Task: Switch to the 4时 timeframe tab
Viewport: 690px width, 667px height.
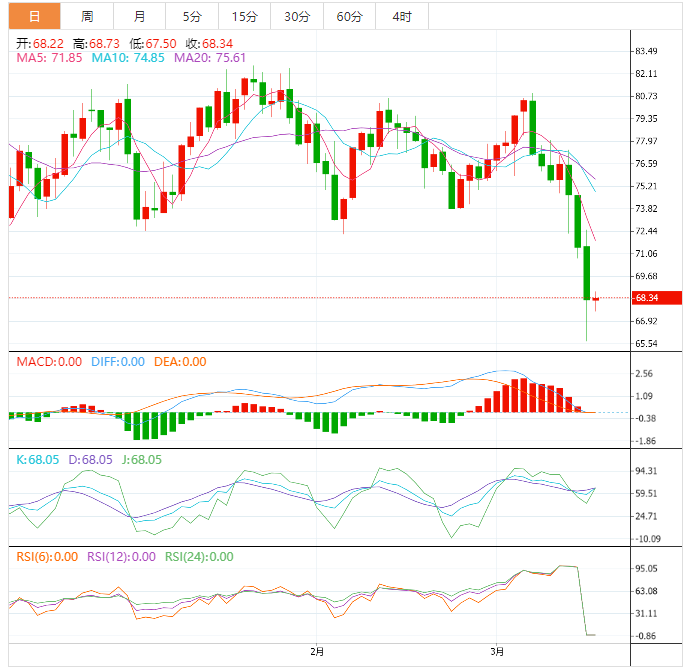Action: point(401,16)
